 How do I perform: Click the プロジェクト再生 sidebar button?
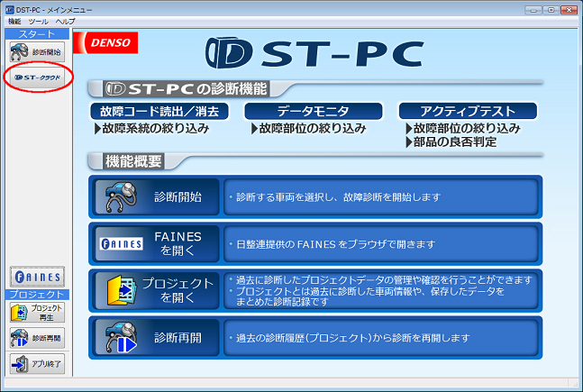pyautogui.click(x=37, y=313)
